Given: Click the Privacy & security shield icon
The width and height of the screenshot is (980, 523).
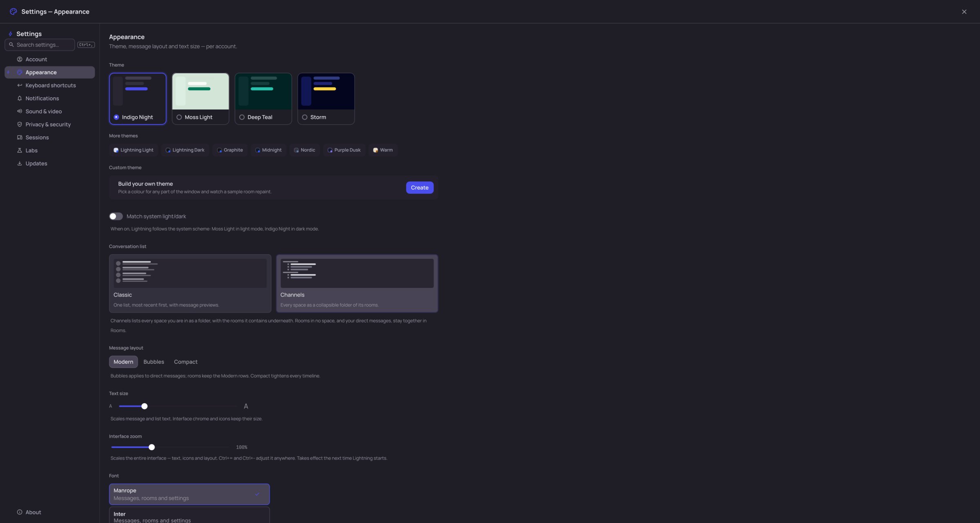Looking at the screenshot, I should tap(20, 125).
